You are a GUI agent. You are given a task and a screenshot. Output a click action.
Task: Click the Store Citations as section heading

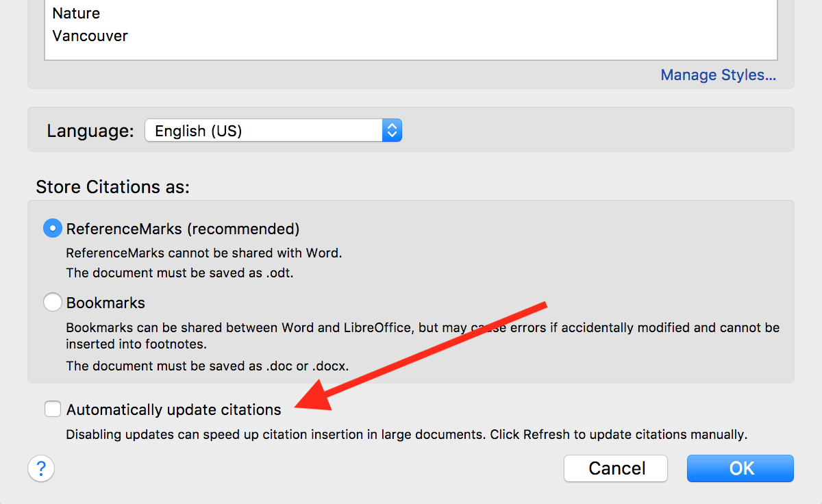(x=113, y=186)
